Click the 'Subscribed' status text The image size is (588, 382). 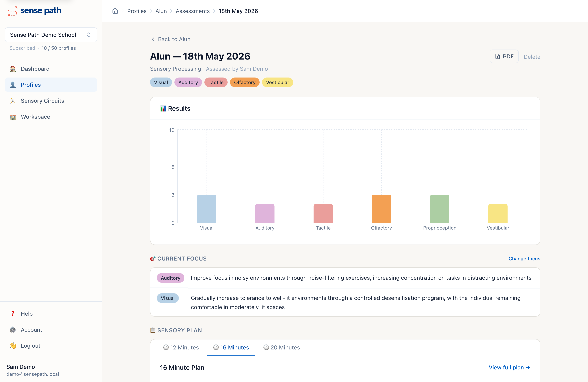22,48
